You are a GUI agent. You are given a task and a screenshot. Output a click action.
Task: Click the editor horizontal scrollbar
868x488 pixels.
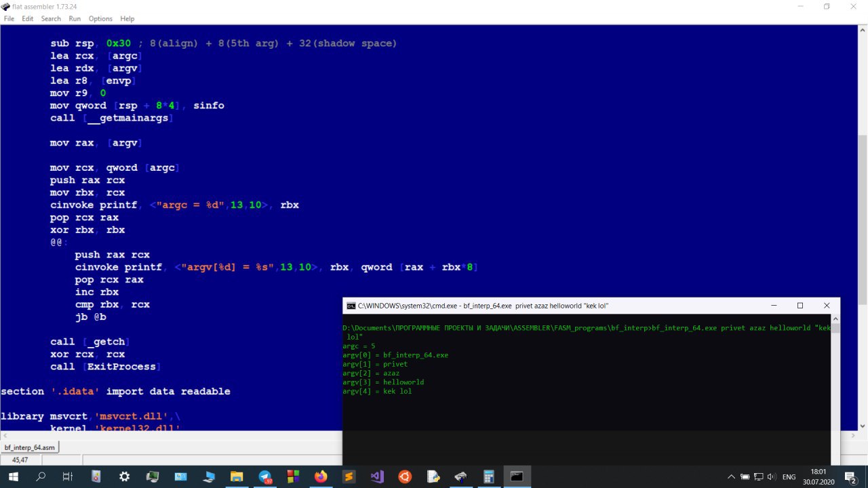tap(427, 435)
